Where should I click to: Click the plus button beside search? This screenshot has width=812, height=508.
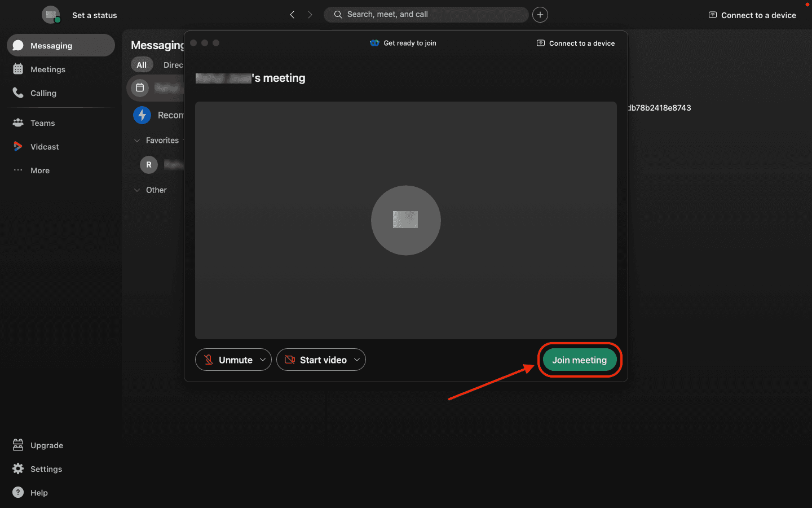(x=540, y=15)
